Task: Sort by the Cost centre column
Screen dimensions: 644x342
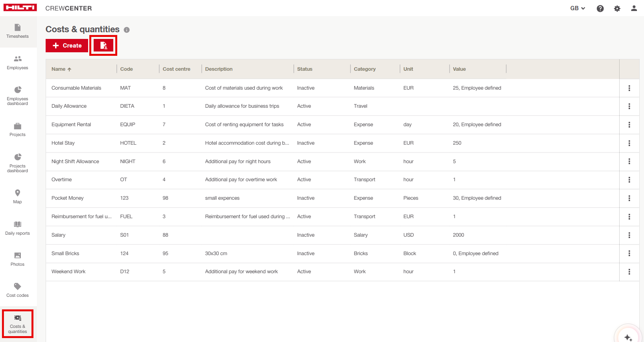Action: 176,69
